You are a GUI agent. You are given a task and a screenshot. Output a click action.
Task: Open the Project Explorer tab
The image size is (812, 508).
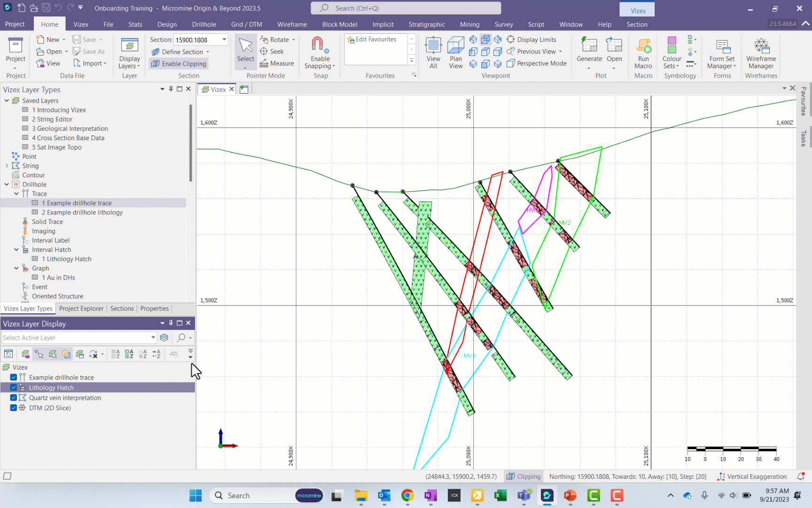[x=81, y=309]
